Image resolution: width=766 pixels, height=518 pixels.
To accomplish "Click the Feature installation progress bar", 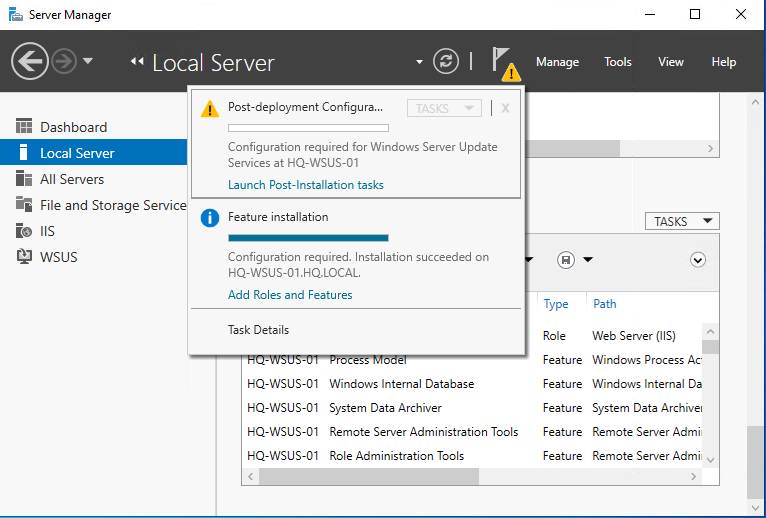I will 308,238.
